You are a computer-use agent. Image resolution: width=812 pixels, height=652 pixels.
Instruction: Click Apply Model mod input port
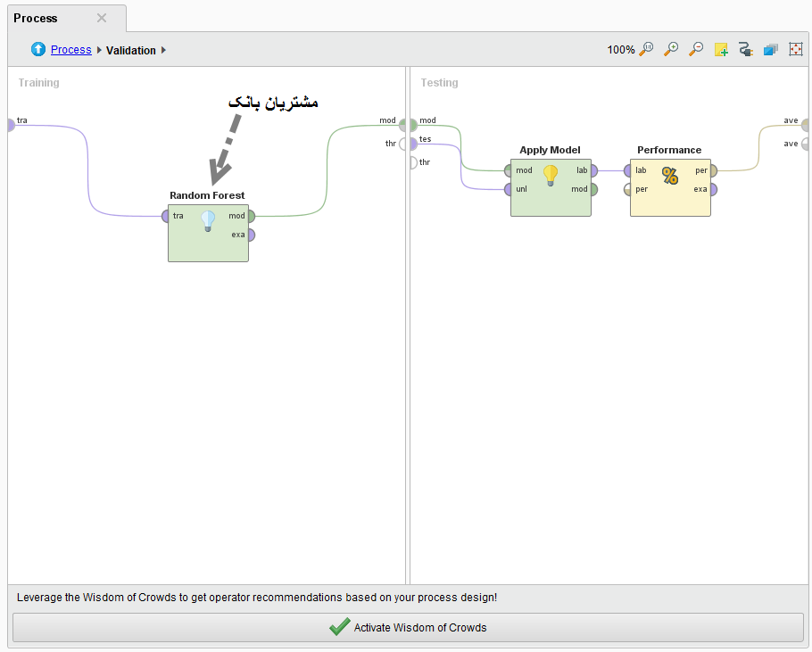[x=508, y=170]
